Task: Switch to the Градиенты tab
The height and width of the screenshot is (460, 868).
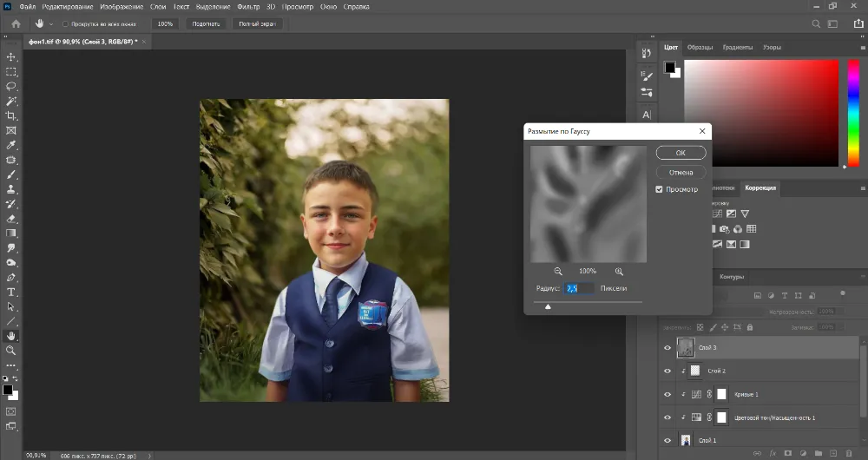Action: click(738, 47)
